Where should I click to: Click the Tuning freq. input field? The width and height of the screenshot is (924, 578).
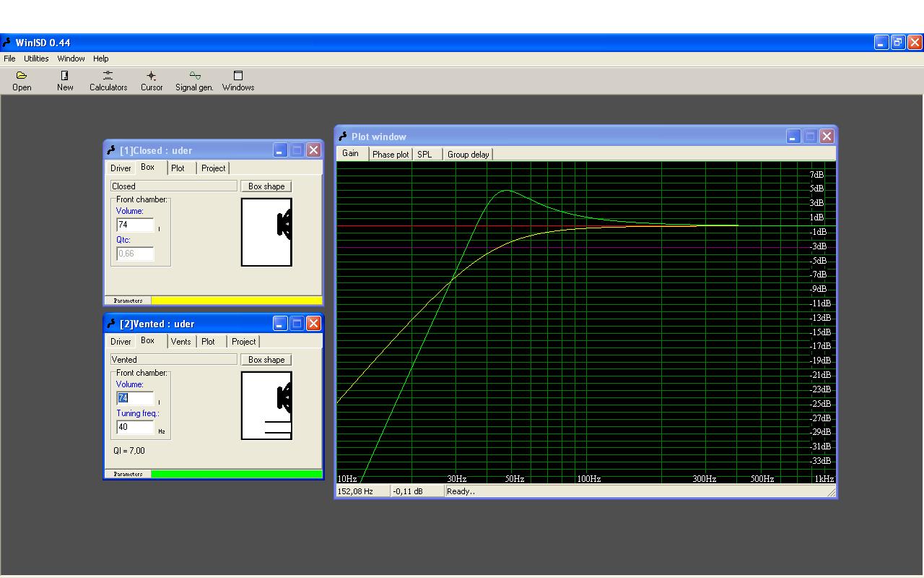tap(135, 427)
